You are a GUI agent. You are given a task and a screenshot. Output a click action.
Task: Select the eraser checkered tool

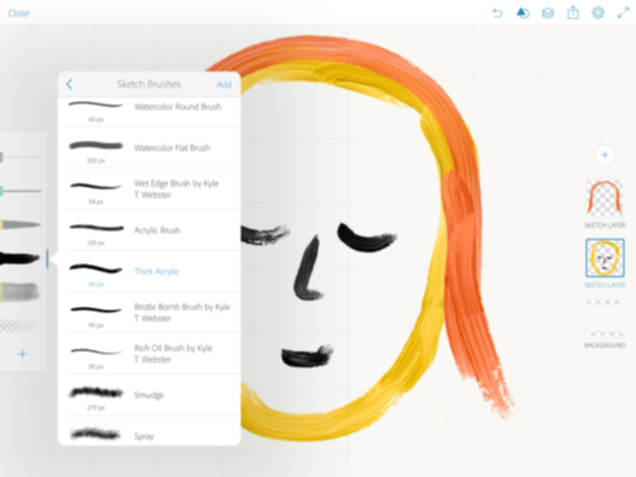pos(18,325)
